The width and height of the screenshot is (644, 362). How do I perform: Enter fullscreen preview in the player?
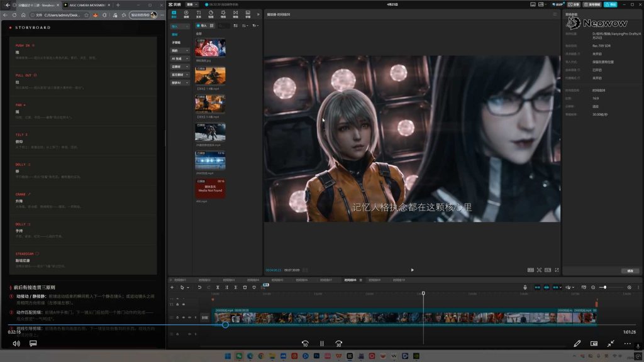(x=557, y=270)
